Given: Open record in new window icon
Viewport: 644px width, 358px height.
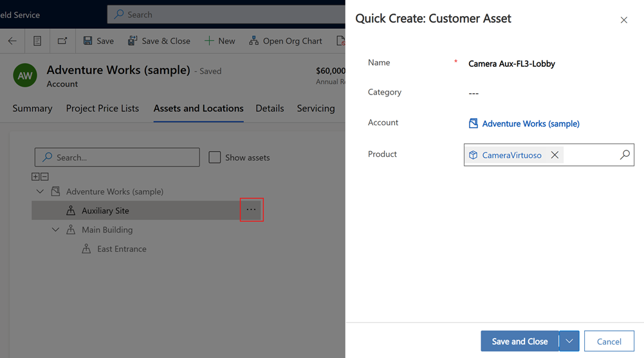Looking at the screenshot, I should coord(62,41).
